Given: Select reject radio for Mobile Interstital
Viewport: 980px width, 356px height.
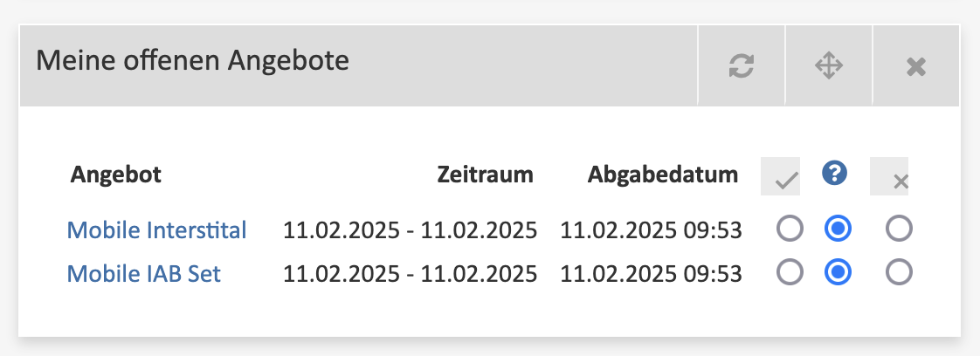Looking at the screenshot, I should coord(900,229).
